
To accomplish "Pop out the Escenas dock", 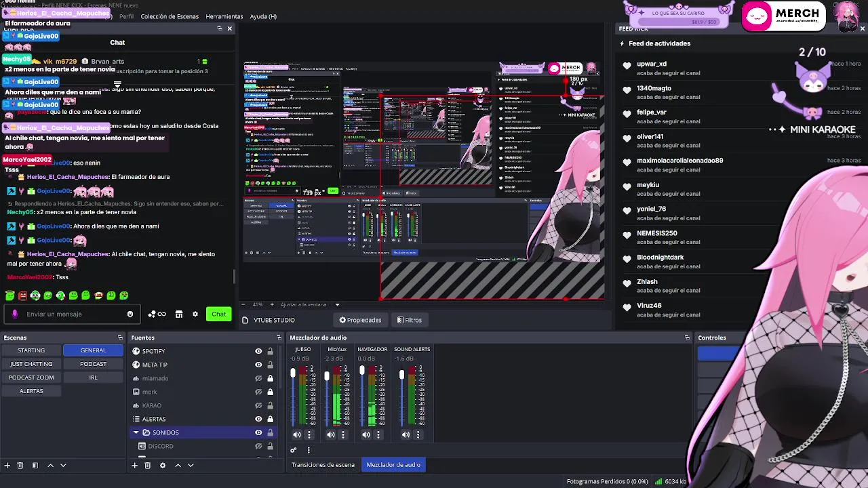I will click(x=120, y=338).
